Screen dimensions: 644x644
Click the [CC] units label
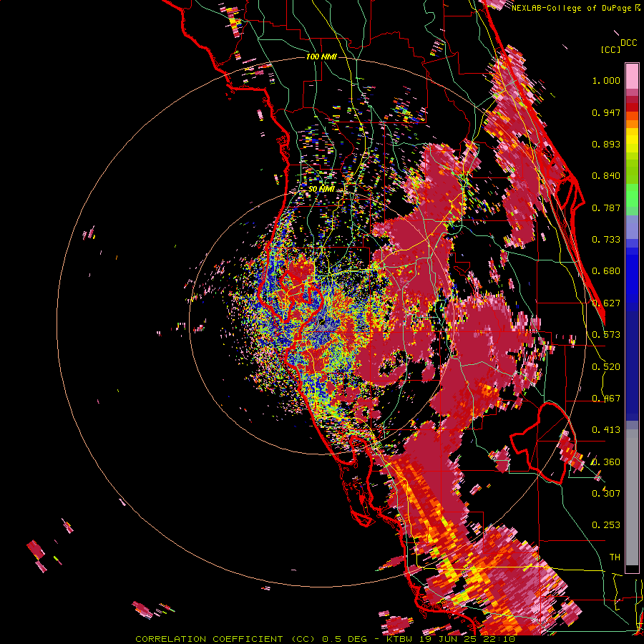pyautogui.click(x=610, y=49)
